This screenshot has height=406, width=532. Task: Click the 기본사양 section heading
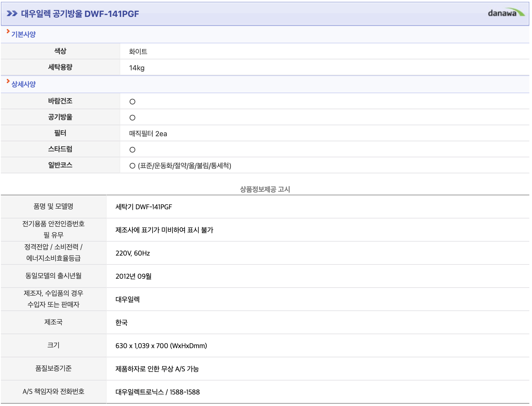[x=23, y=34]
